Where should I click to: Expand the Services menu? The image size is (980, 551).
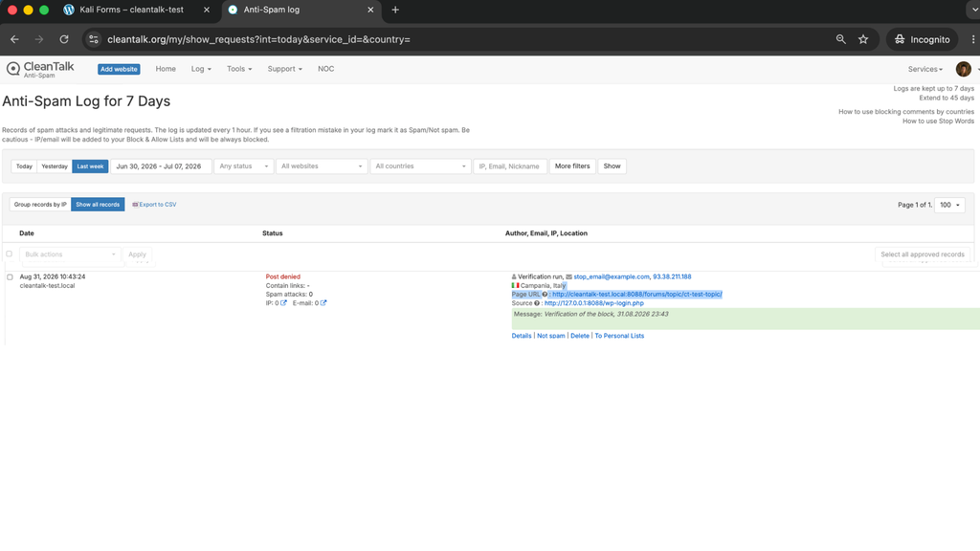click(x=925, y=69)
